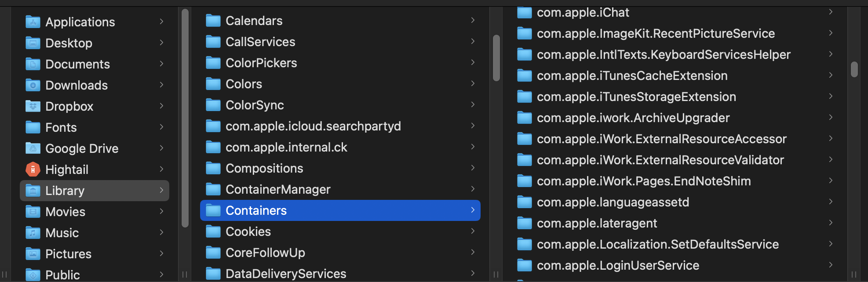868x282 pixels.
Task: Click the Music folder icon
Action: [x=33, y=233]
